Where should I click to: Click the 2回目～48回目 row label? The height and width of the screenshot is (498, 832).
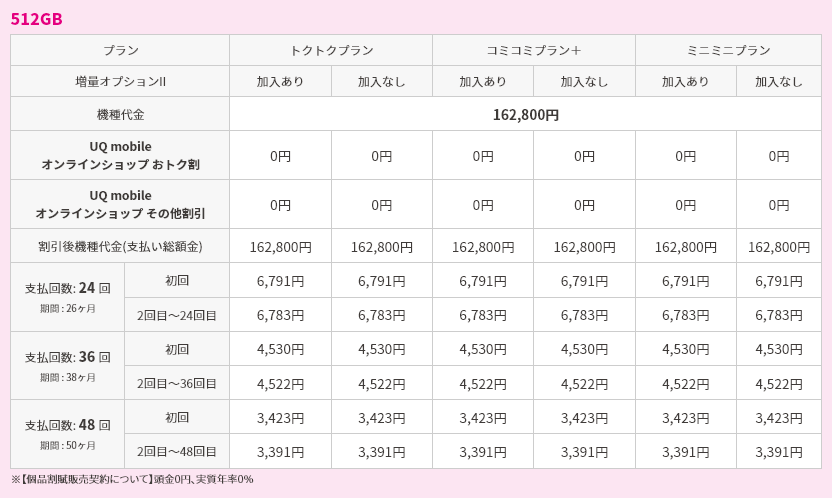coord(177,451)
